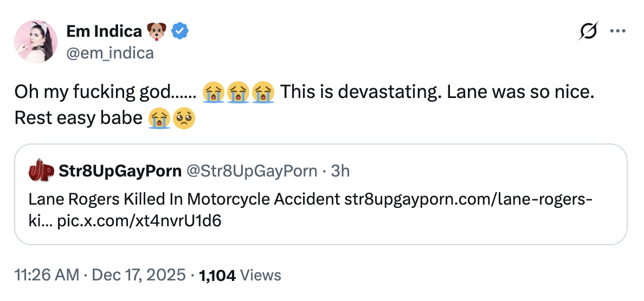
Task: Click the @Str8UpGayPorn handle in the quote
Action: click(252, 172)
